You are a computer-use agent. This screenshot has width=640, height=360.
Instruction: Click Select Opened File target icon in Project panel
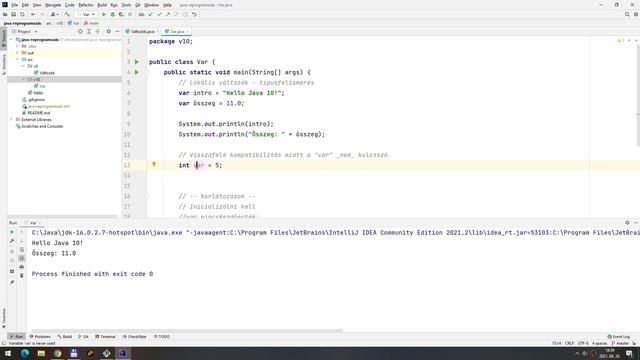tap(80, 31)
